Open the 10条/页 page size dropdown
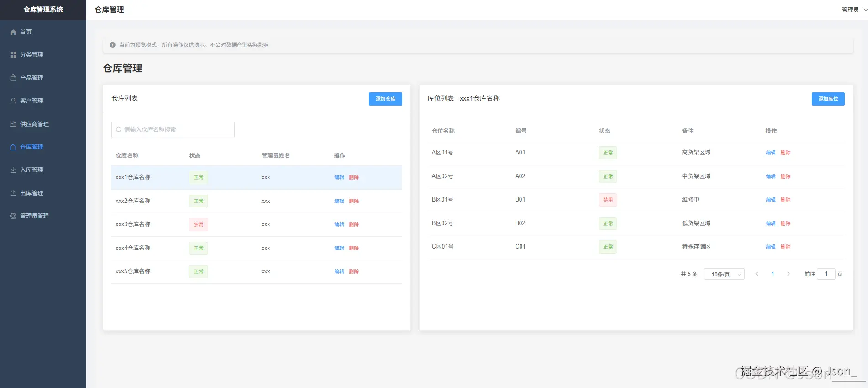The width and height of the screenshot is (868, 388). [x=724, y=274]
